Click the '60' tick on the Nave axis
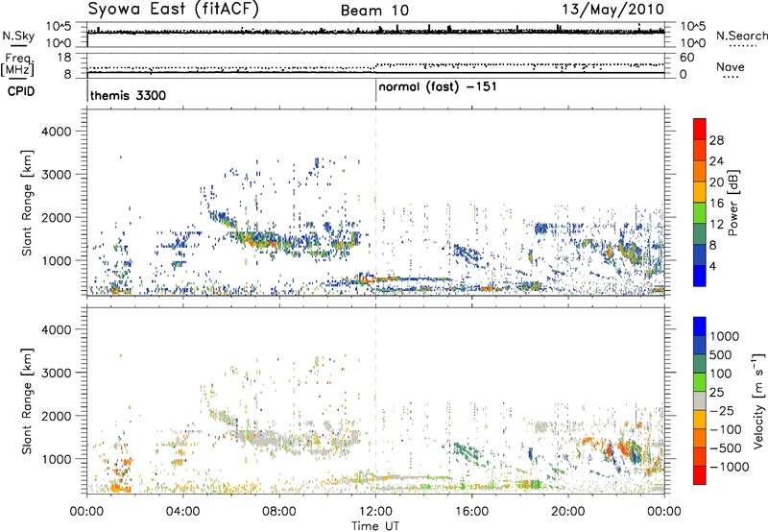 tap(686, 58)
